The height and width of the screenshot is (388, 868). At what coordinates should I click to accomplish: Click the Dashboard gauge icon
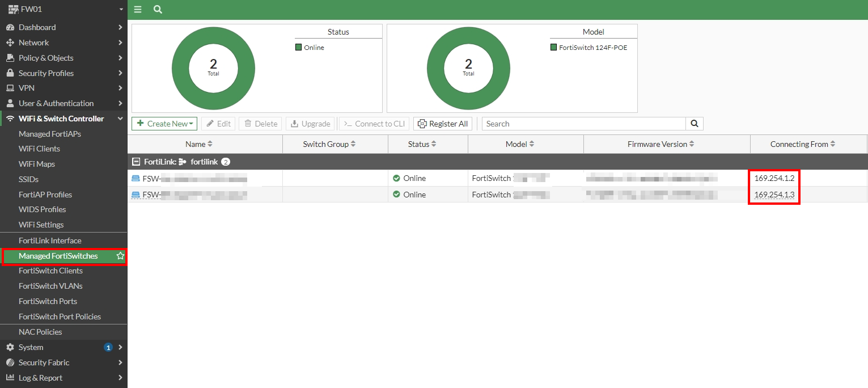[x=10, y=27]
